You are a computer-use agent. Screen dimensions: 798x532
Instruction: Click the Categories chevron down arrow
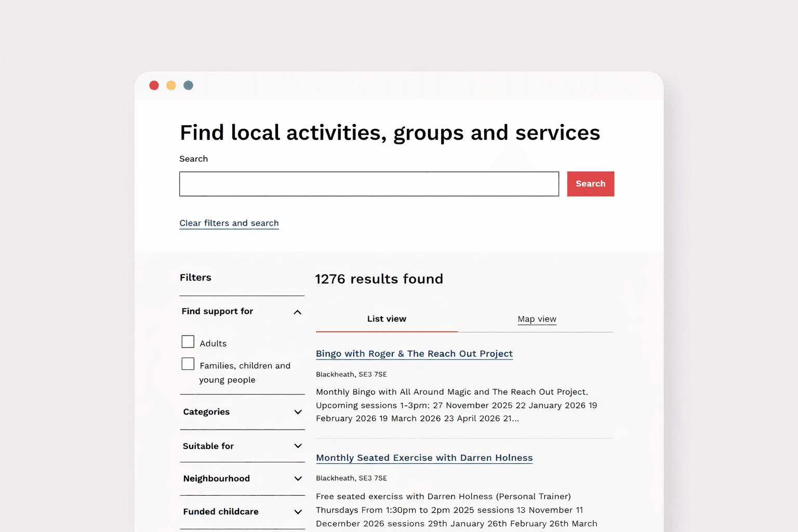[x=298, y=412]
